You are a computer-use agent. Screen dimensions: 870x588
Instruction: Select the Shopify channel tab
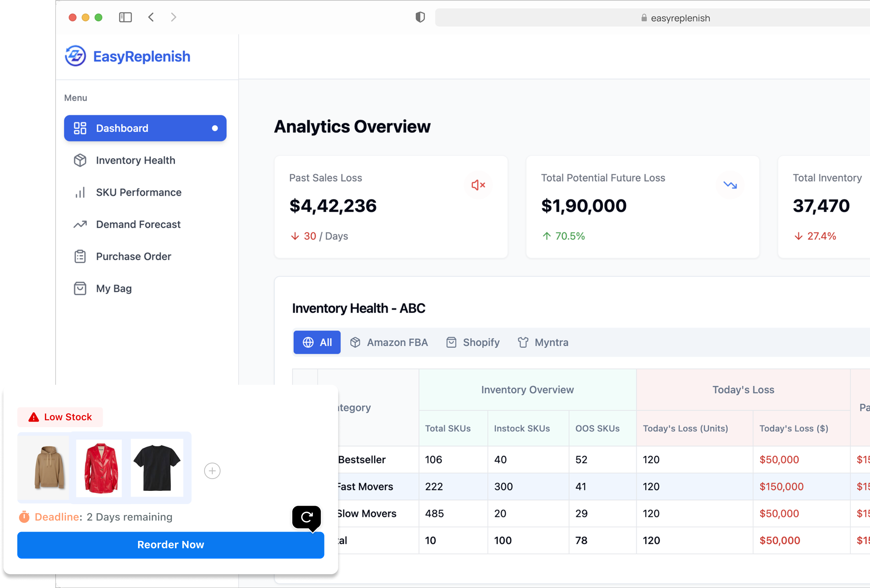pos(473,342)
